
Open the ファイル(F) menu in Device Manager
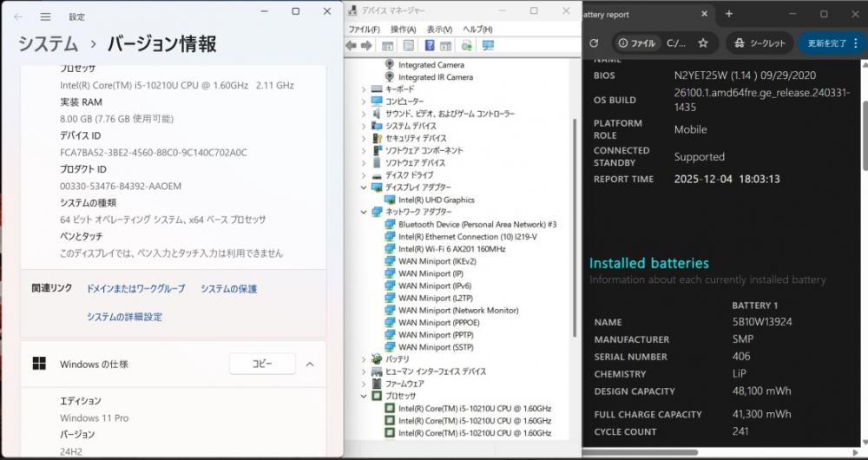[x=364, y=30]
